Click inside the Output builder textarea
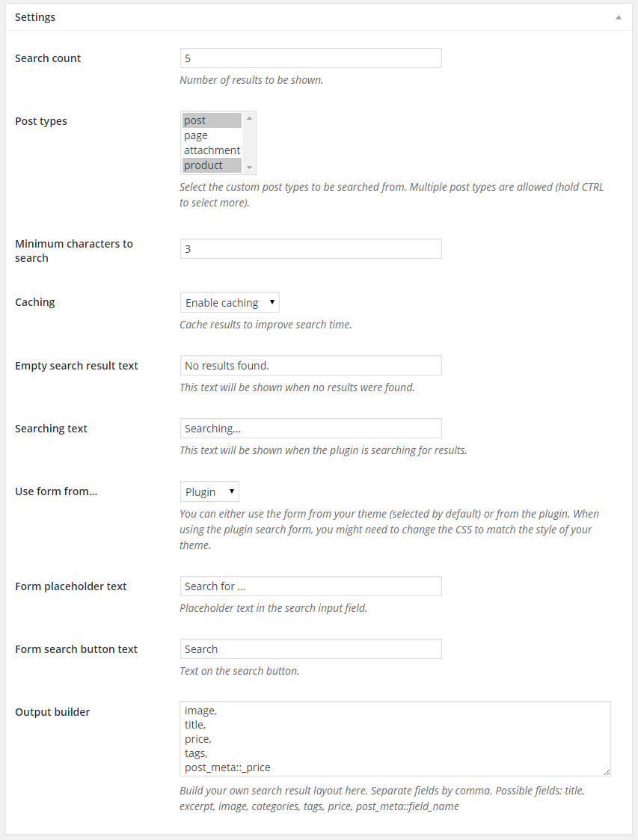This screenshot has width=638, height=840. click(x=395, y=738)
